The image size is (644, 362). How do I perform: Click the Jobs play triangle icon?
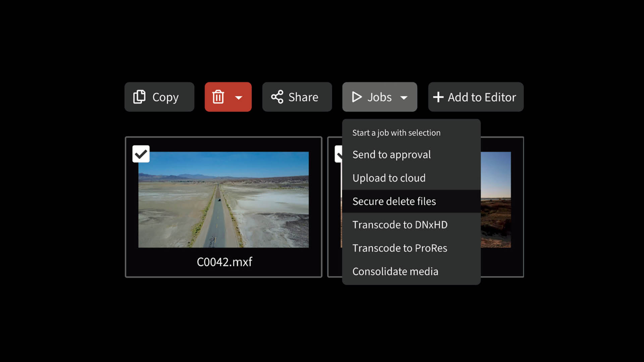pos(357,97)
